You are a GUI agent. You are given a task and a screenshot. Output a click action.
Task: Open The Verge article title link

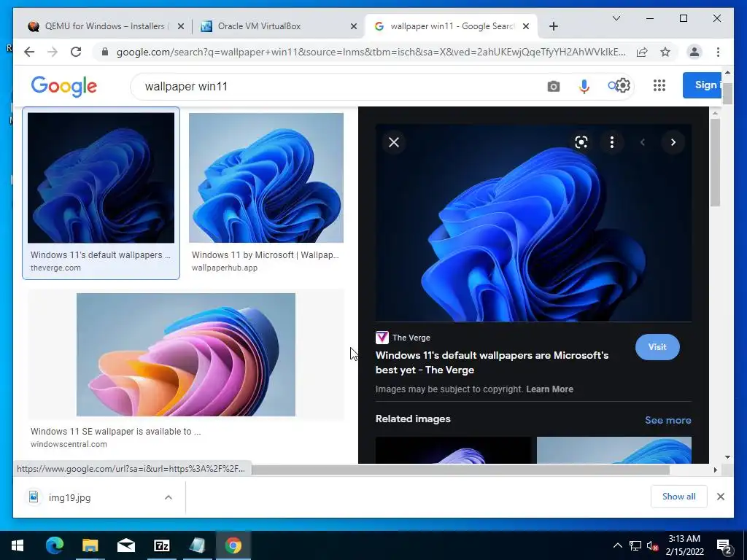pyautogui.click(x=492, y=362)
